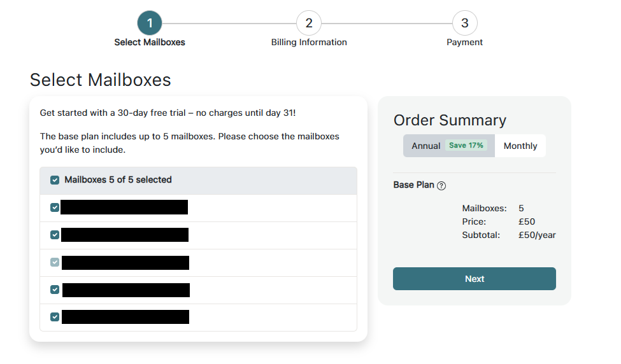Deselect the fourth mailbox checkbox
The width and height of the screenshot is (621, 364).
[55, 290]
